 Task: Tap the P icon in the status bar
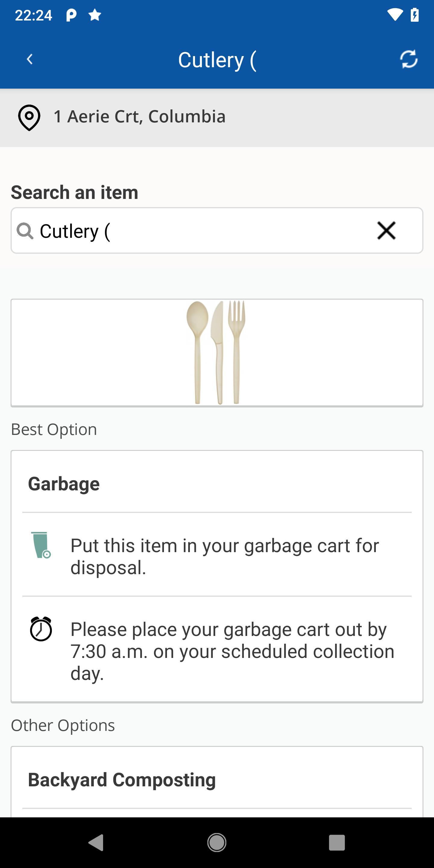click(x=71, y=15)
